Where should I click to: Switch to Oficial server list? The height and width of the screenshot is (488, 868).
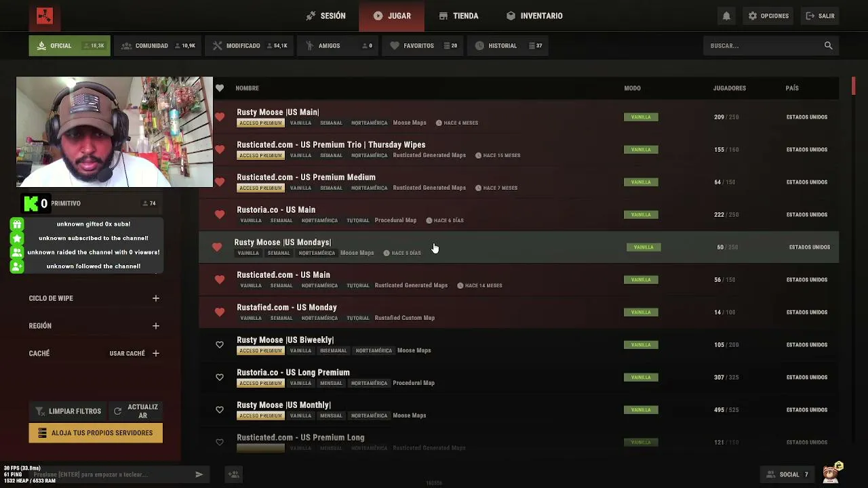(69, 45)
